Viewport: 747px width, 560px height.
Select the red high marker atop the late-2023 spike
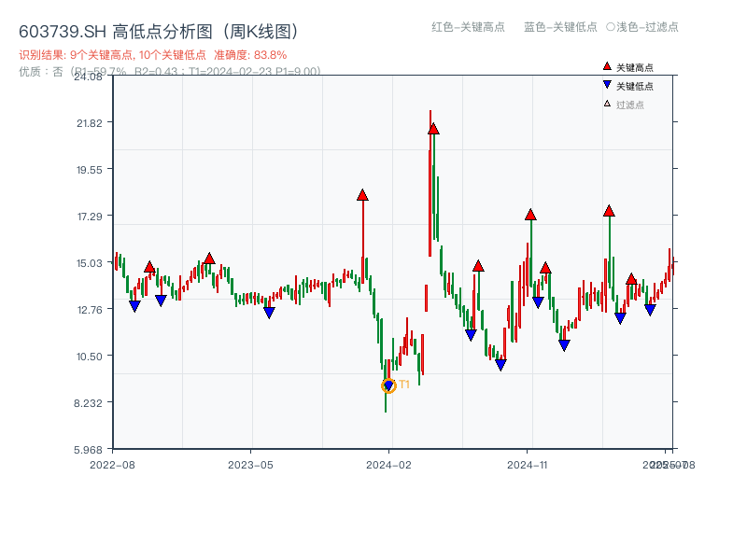click(x=362, y=195)
